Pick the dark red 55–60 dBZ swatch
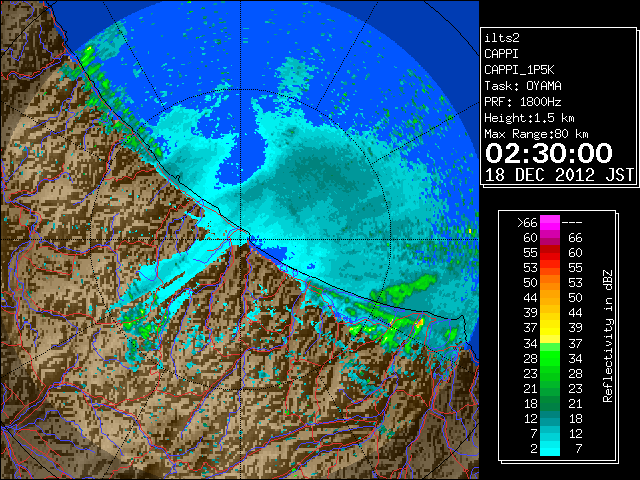Viewport: 640px width, 480px height. pos(550,253)
